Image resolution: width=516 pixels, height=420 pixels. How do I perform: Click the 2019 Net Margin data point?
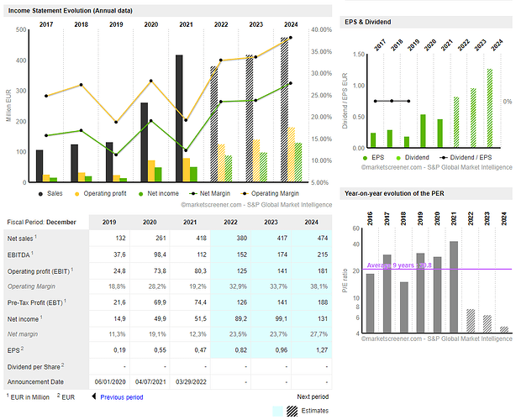pos(116,155)
